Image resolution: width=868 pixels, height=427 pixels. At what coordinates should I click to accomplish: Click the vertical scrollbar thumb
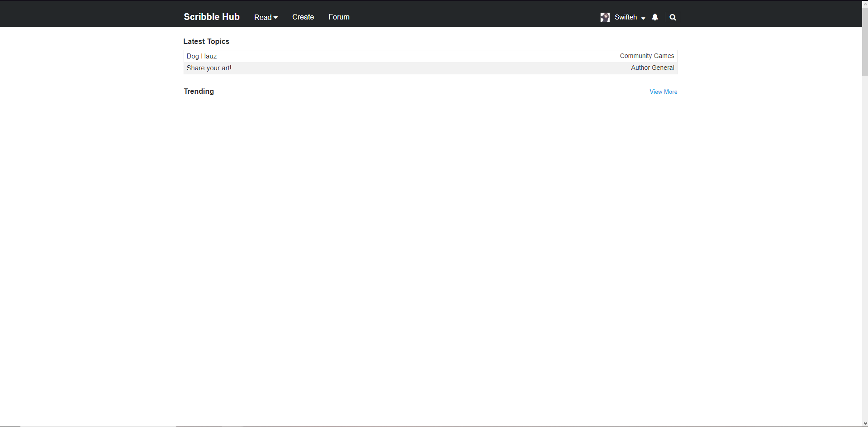[865, 41]
